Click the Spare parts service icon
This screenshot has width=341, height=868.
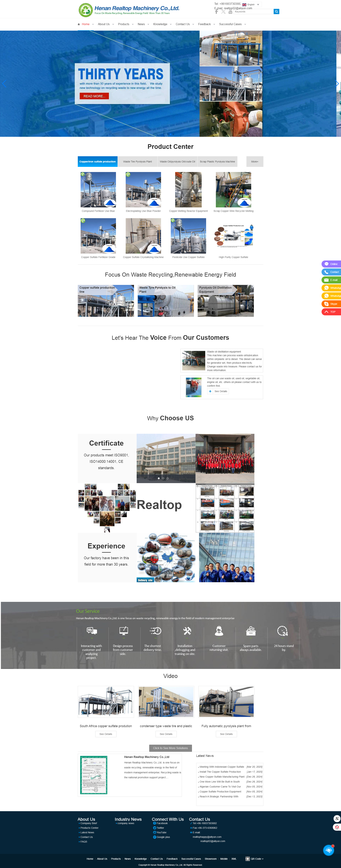[x=251, y=631]
